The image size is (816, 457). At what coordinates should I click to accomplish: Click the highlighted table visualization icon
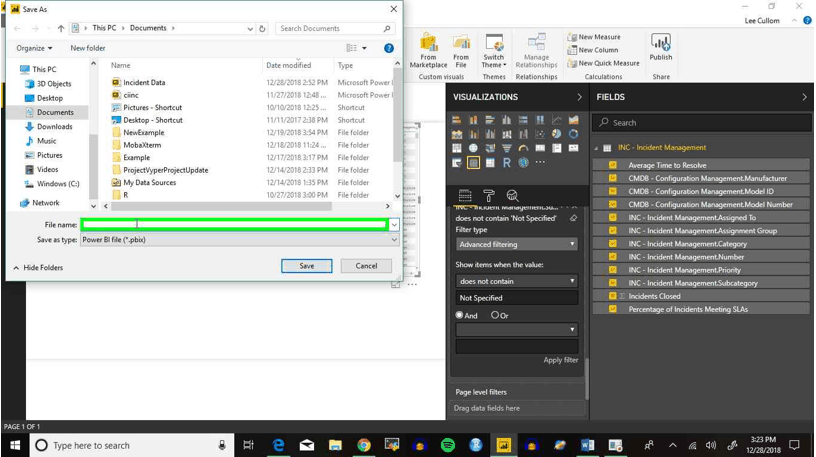pyautogui.click(x=473, y=163)
